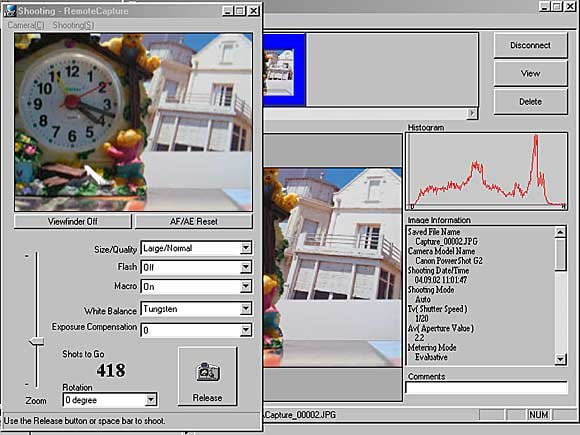Expand the Size/Quality dropdown

click(246, 248)
